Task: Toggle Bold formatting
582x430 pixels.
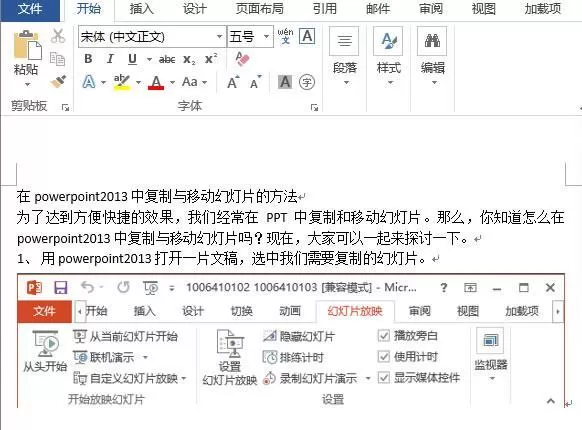Action: (x=88, y=59)
